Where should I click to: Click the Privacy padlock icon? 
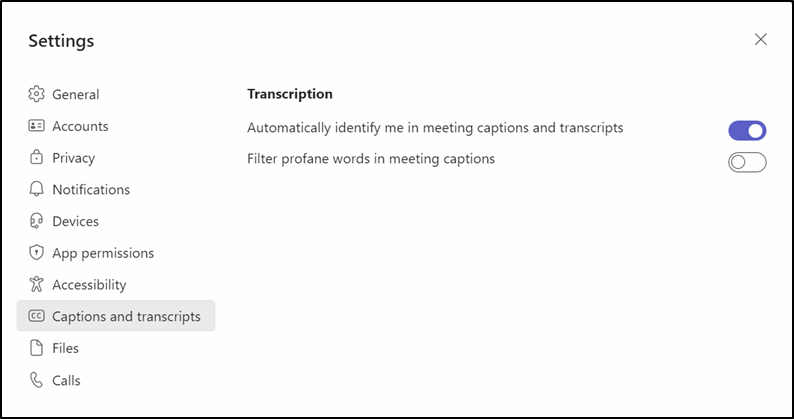click(x=36, y=157)
